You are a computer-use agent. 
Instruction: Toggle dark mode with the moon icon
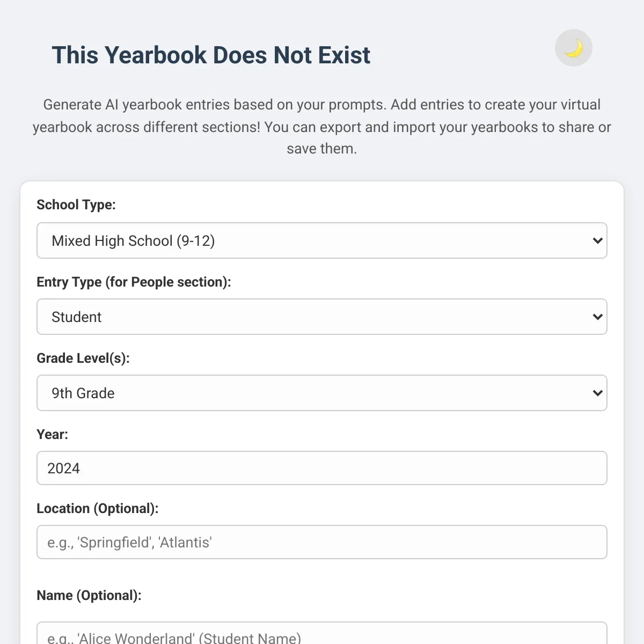coord(574,48)
